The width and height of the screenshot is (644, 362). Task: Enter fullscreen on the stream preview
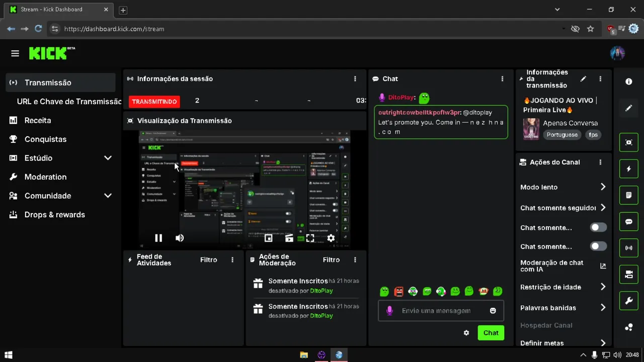click(310, 238)
